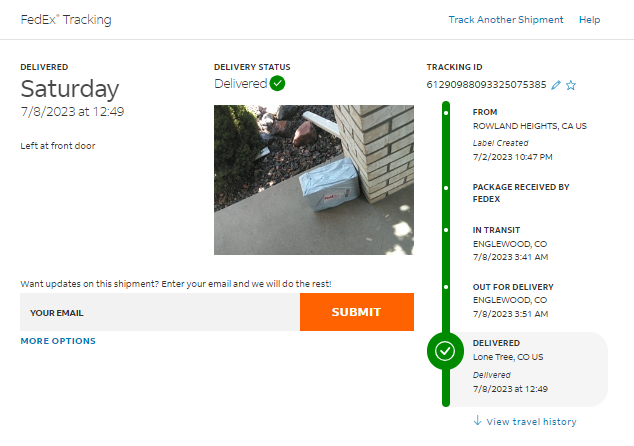The image size is (634, 446).
Task: Open the Help menu item
Action: [589, 20]
